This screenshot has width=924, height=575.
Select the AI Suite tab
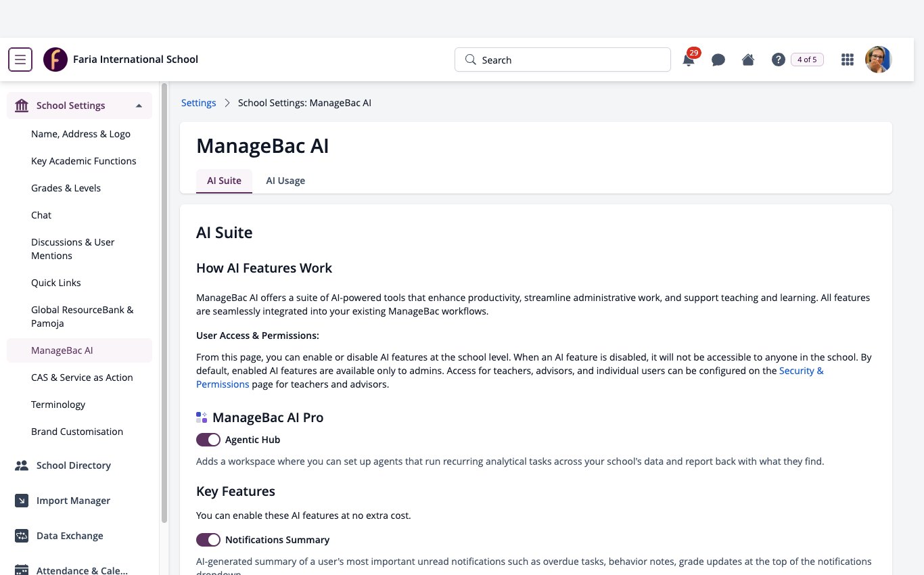pyautogui.click(x=224, y=181)
